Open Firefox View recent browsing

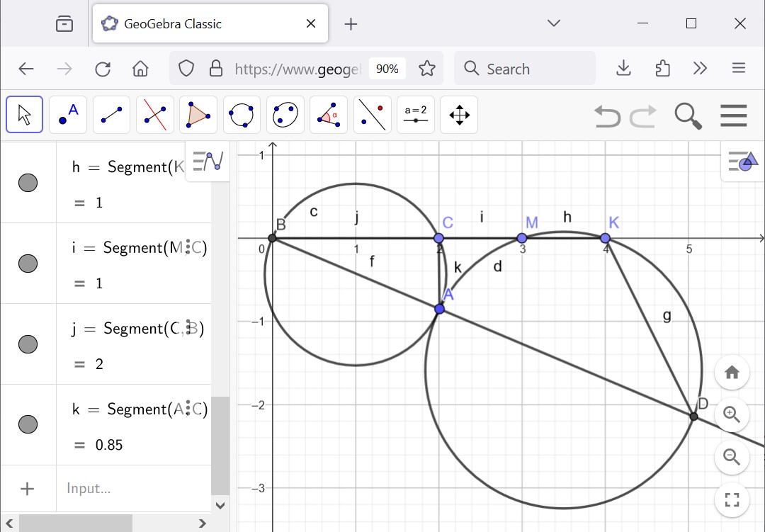[x=64, y=23]
